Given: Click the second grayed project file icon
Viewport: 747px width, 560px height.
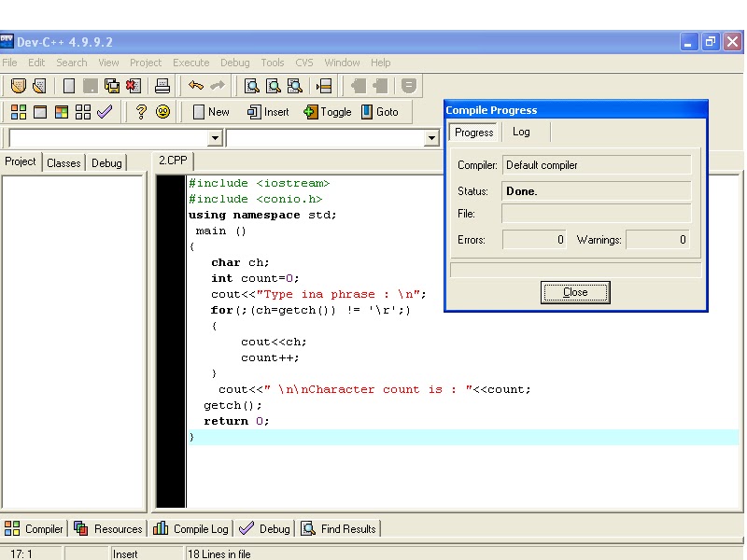Looking at the screenshot, I should (380, 86).
